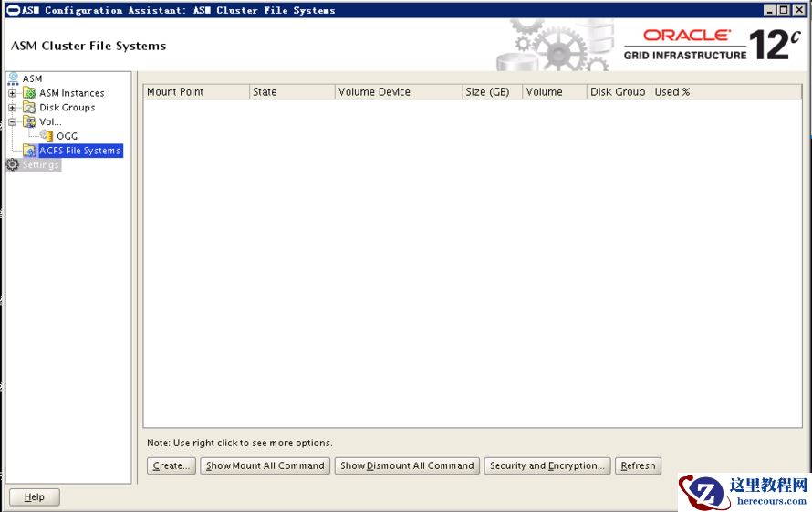Click the Oracle window title bar icon
The width and height of the screenshot is (812, 512).
[x=14, y=10]
